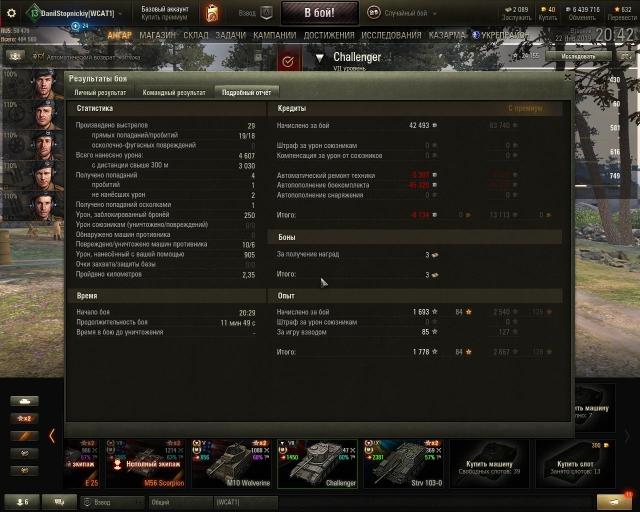640x512 pixels.
Task: Open the ЗАДАЧИ menu tab
Action: [x=231, y=36]
